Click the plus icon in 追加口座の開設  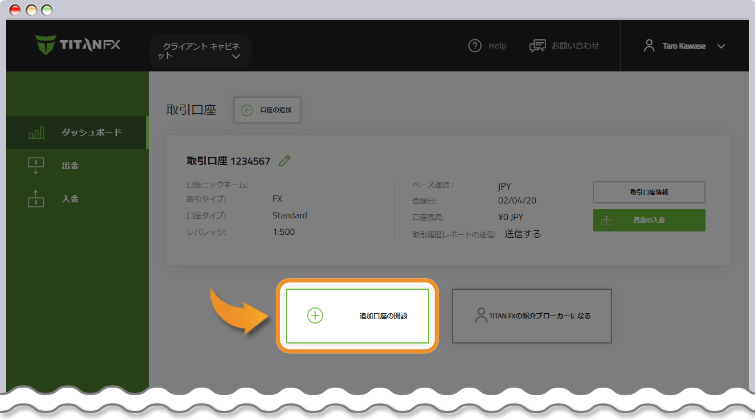[315, 315]
